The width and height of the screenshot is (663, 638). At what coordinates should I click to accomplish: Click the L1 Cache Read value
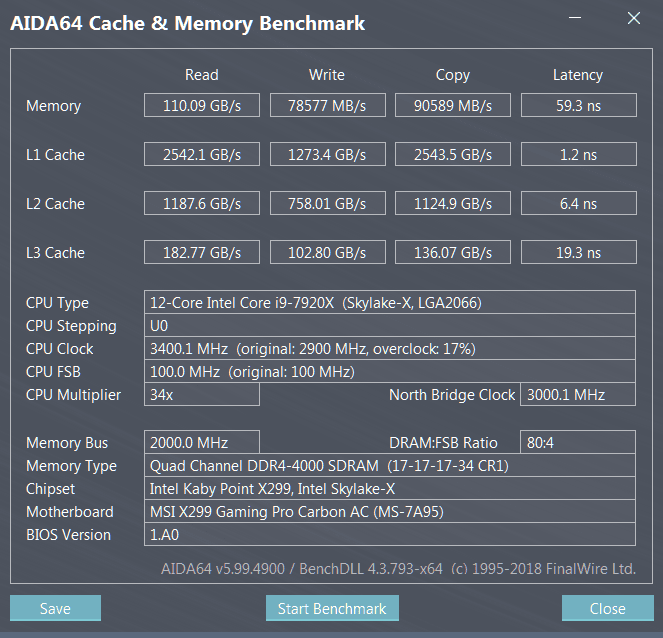202,155
